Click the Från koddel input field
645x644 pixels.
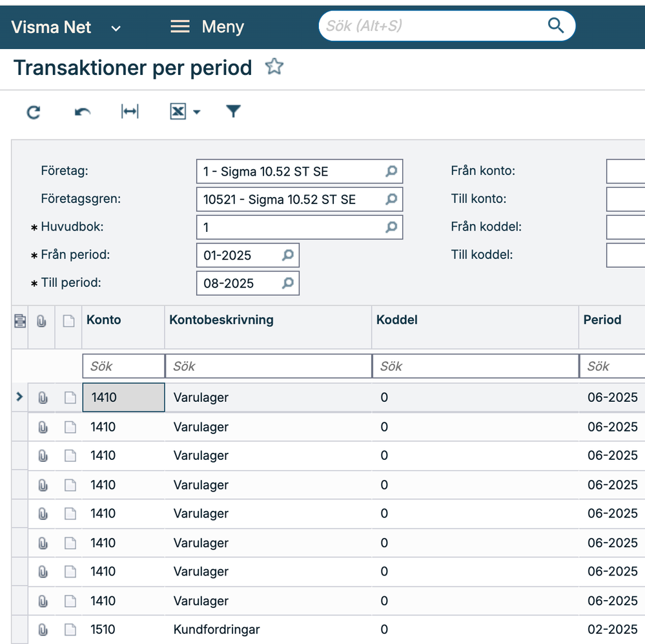(626, 227)
